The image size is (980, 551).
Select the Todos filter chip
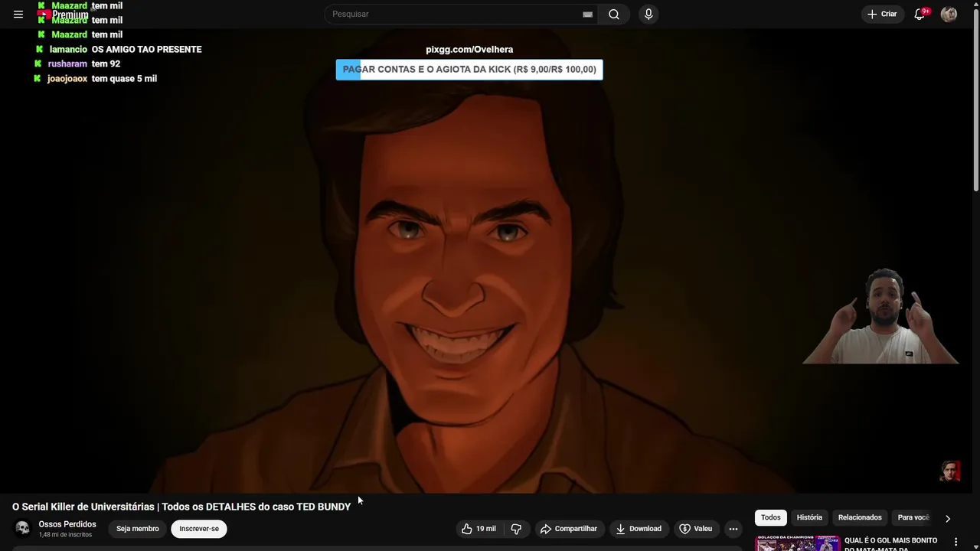[x=771, y=517]
